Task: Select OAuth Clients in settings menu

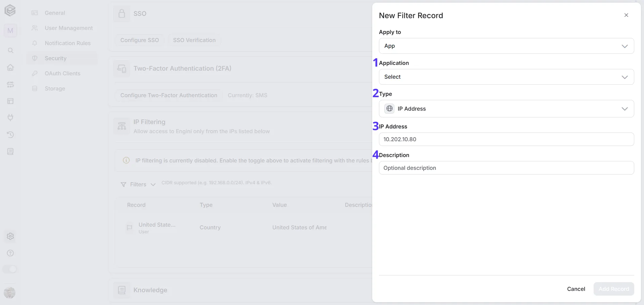Action: [62, 73]
